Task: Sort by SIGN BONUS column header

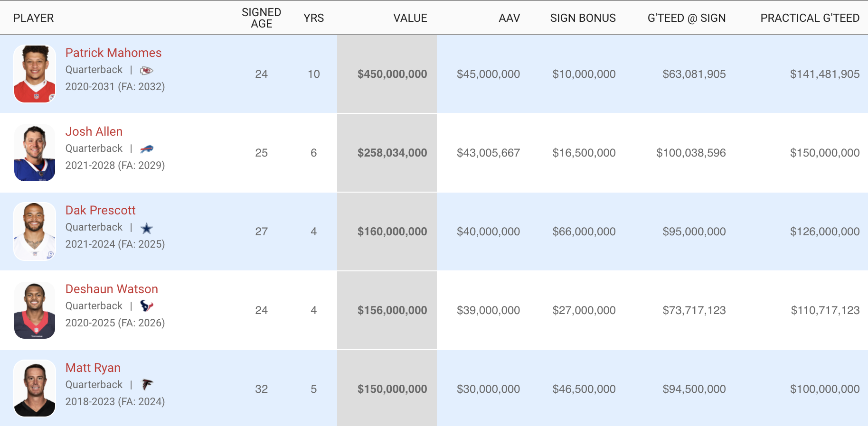Action: (x=583, y=18)
